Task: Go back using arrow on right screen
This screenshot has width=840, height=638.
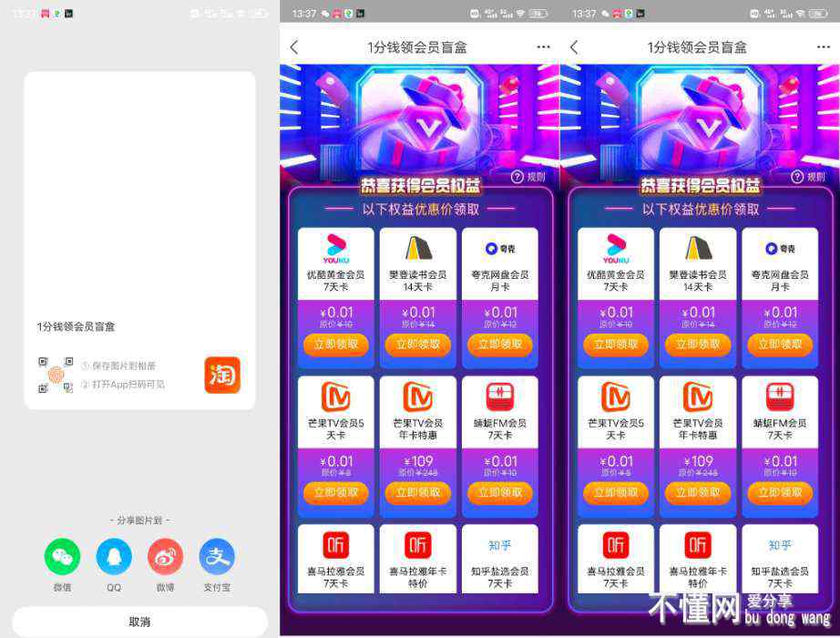Action: (x=574, y=47)
